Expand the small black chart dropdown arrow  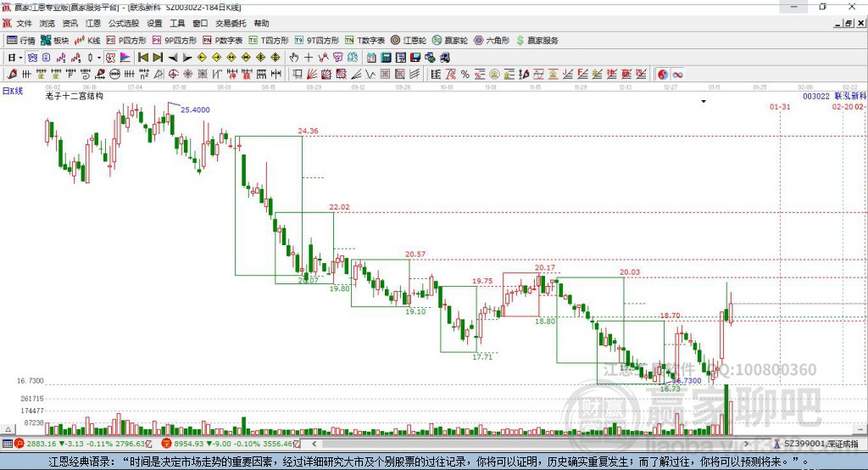704,102
